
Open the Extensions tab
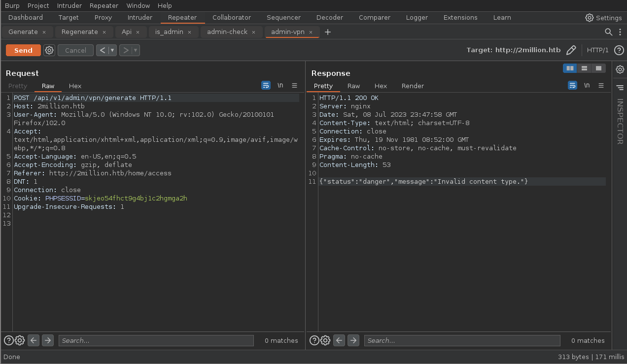tap(460, 17)
